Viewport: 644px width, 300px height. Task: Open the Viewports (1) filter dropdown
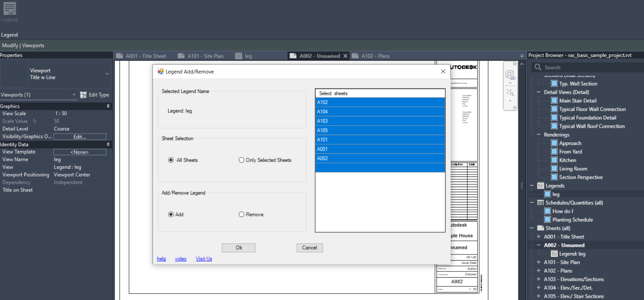(74, 95)
